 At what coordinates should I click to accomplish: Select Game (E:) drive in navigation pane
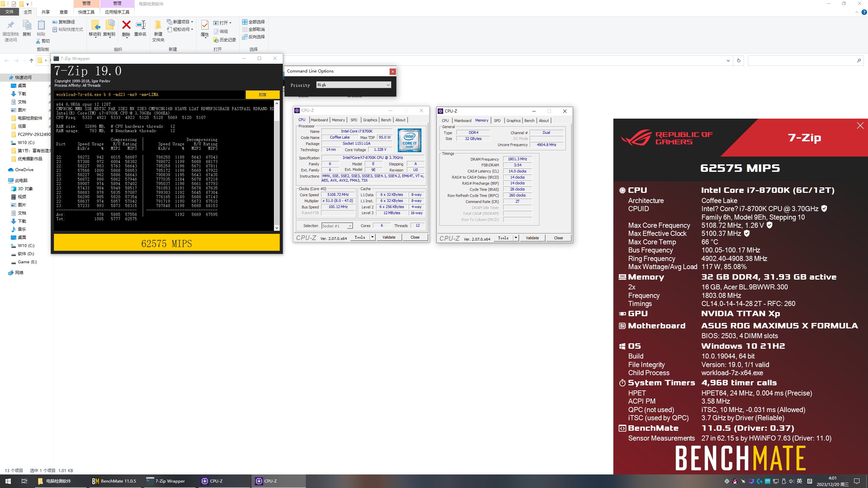(27, 262)
